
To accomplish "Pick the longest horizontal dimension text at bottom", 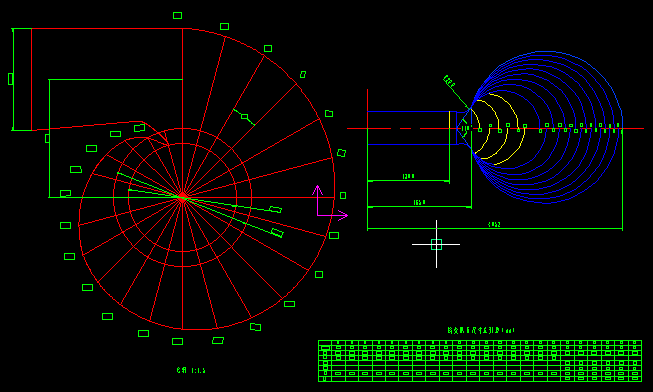I will 494,225.
